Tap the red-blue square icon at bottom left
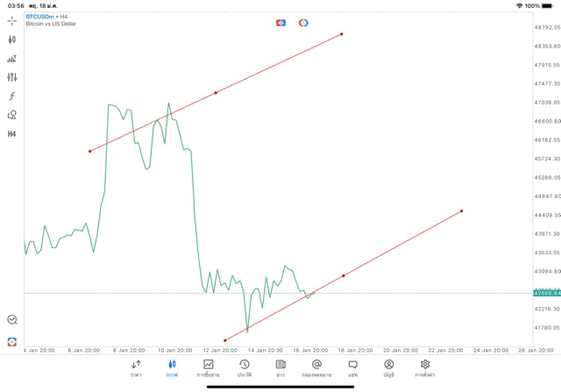The width and height of the screenshot is (561, 392). click(12, 341)
